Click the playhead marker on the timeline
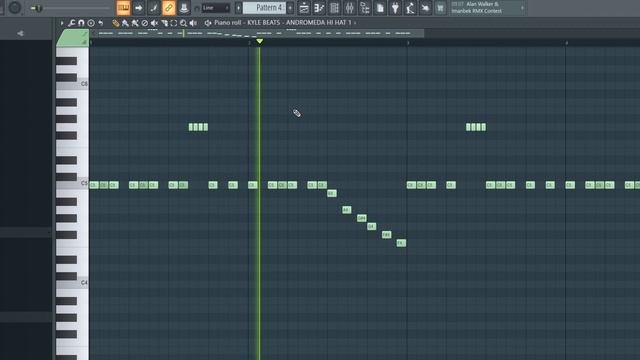Image resolution: width=640 pixels, height=360 pixels. click(x=260, y=41)
